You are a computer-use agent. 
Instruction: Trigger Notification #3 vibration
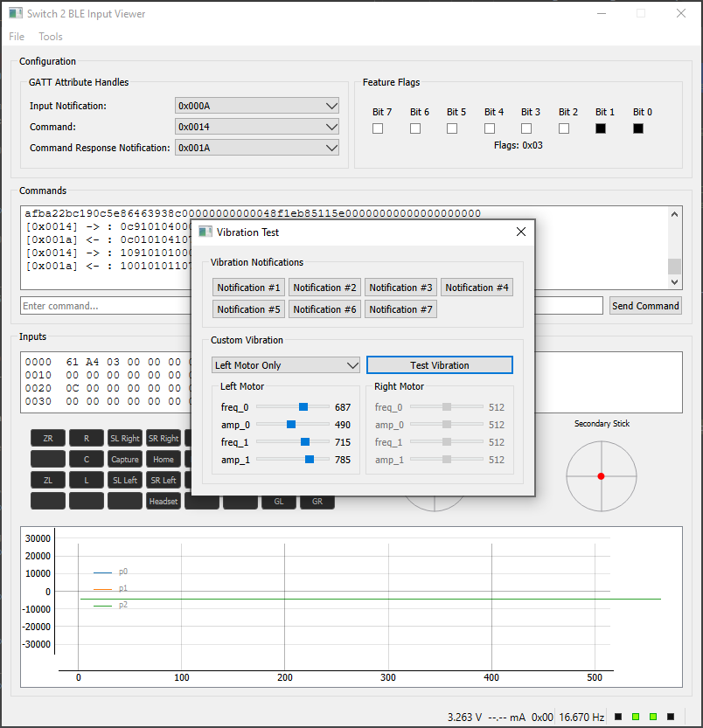point(400,288)
